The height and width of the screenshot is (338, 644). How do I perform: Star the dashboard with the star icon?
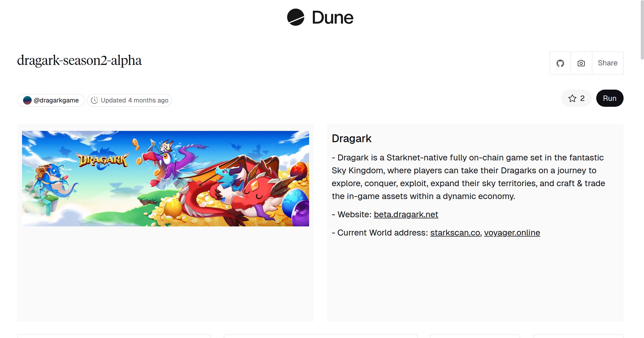[x=572, y=98]
